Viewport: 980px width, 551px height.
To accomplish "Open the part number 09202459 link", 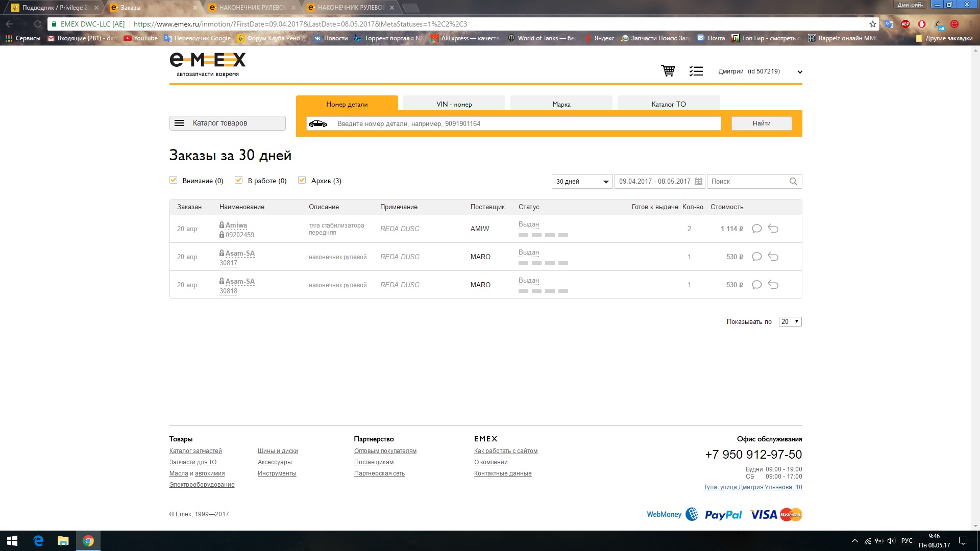I will [x=239, y=235].
